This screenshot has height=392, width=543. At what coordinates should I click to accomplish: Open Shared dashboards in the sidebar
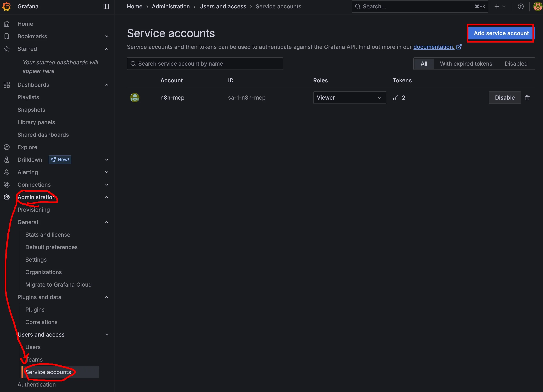click(x=43, y=135)
